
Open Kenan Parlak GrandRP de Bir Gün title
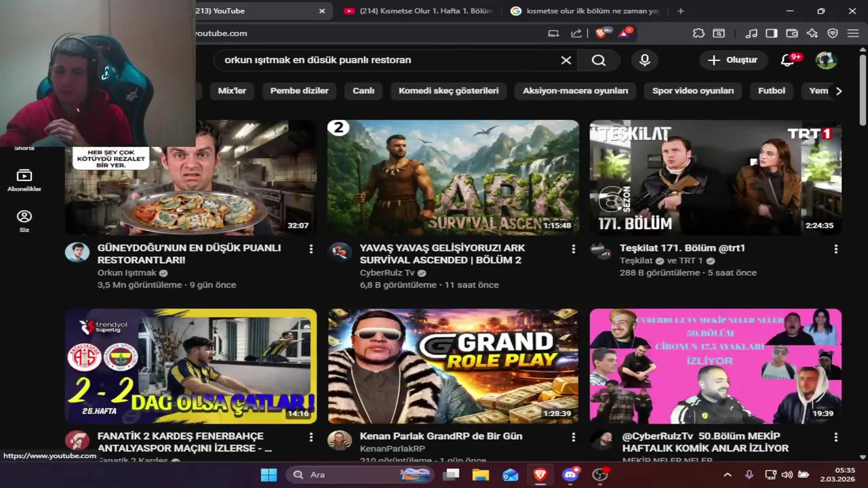pyautogui.click(x=441, y=436)
